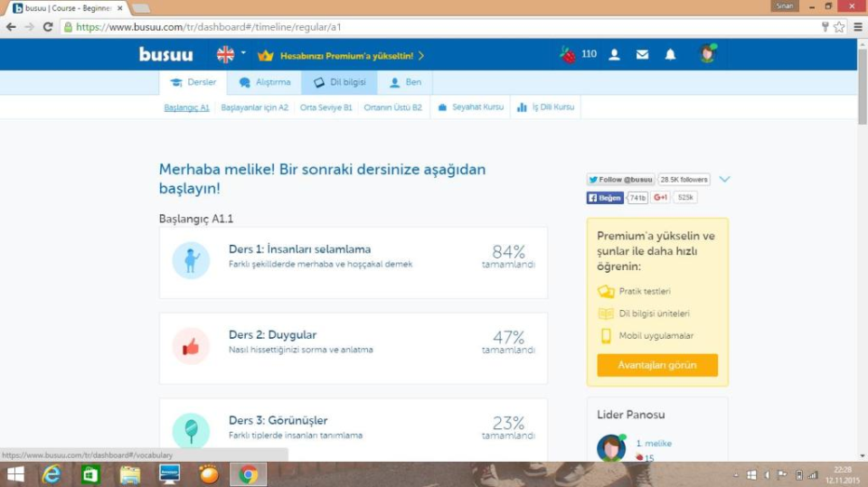868x487 pixels.
Task: Click the Premium crown icon
Action: (265, 55)
